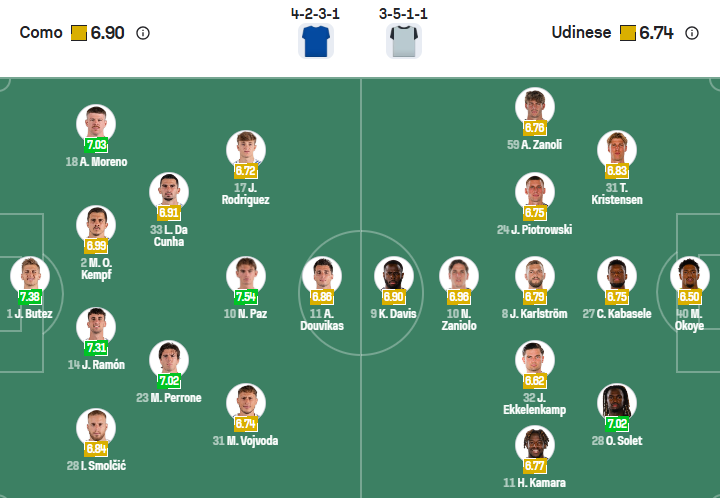Click the 4-2-3-1 formation label

pyautogui.click(x=315, y=15)
